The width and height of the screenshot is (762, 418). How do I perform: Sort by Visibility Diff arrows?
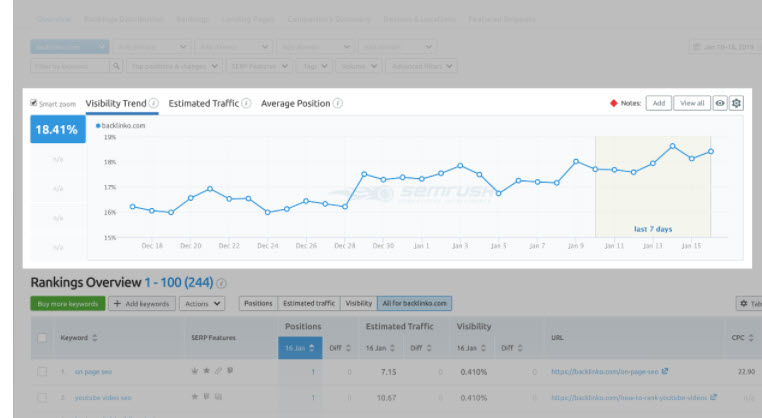pos(520,348)
